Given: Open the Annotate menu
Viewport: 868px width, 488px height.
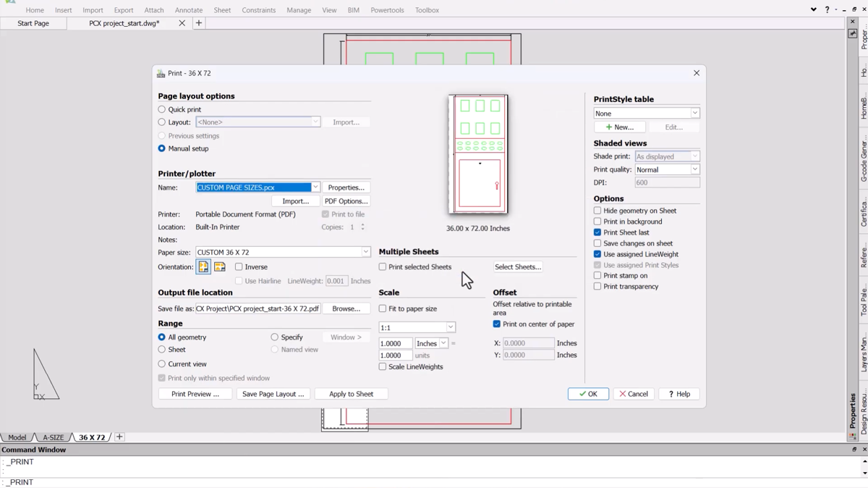Looking at the screenshot, I should pos(188,10).
